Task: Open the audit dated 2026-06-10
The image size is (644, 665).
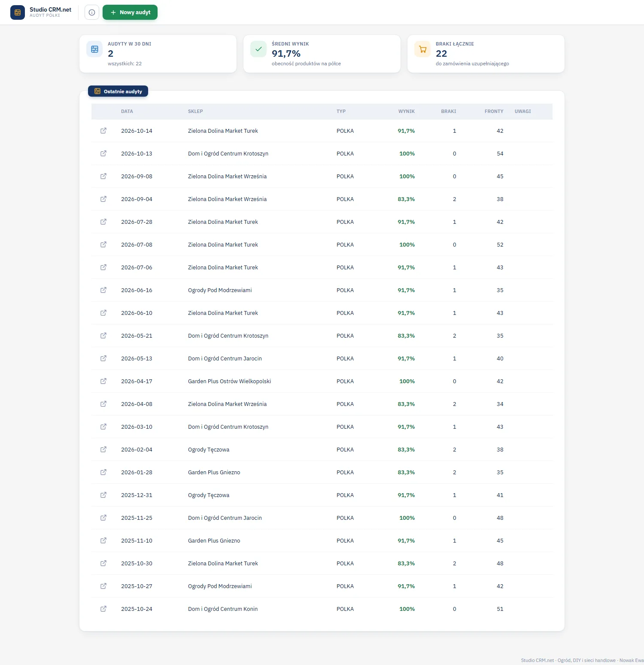Action: tap(103, 313)
